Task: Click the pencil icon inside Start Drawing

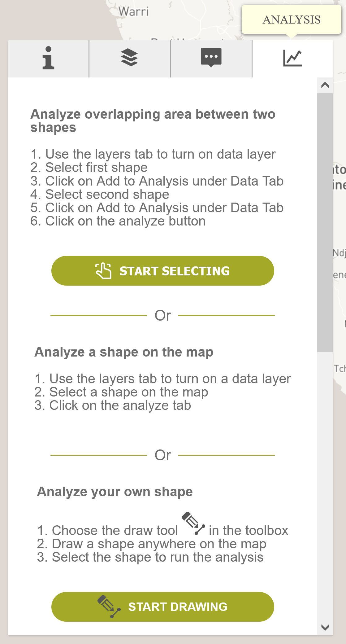Action: pos(108,607)
